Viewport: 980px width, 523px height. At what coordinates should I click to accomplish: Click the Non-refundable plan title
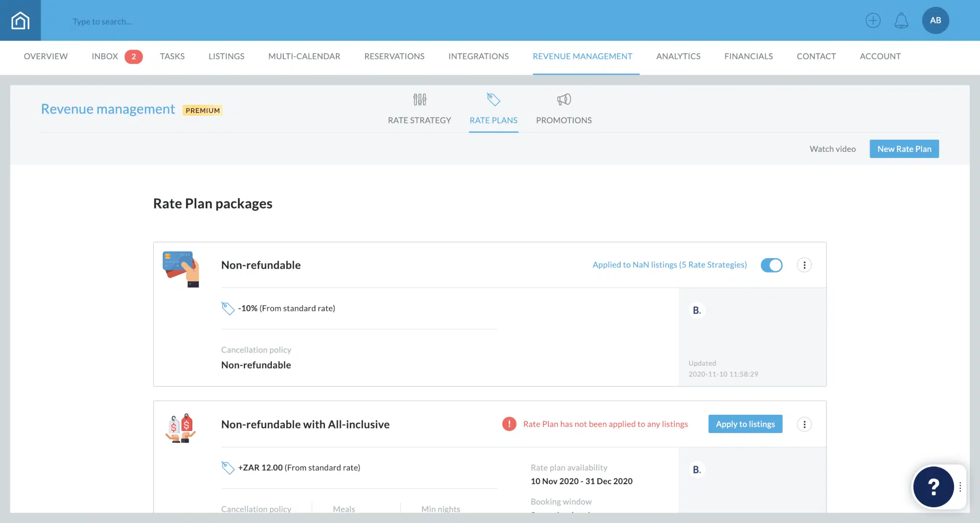click(261, 265)
